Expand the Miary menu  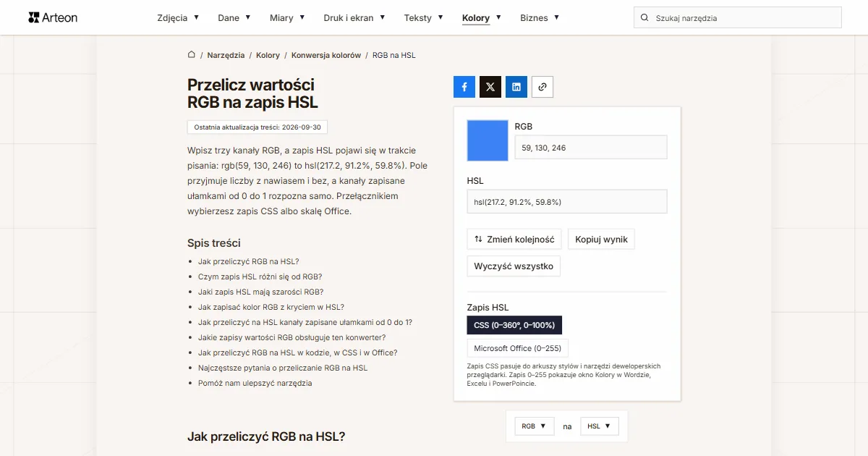pyautogui.click(x=287, y=17)
